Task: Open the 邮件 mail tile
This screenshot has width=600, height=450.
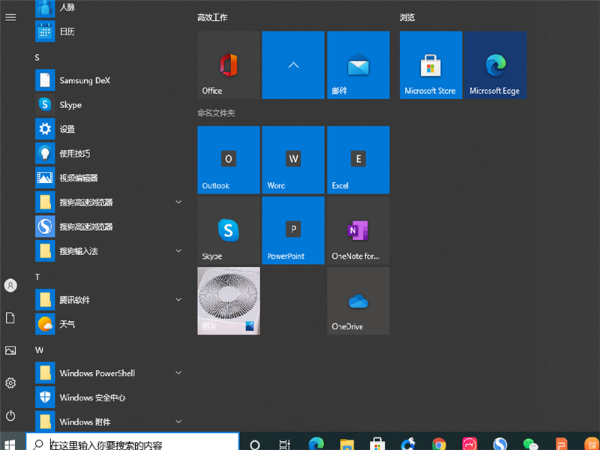Action: coord(358,65)
